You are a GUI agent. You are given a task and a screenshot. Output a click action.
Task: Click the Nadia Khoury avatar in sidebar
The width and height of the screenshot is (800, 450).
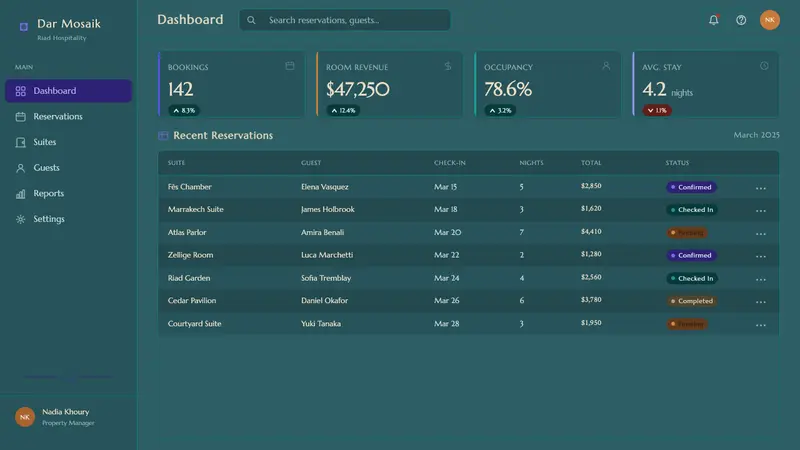[24, 417]
